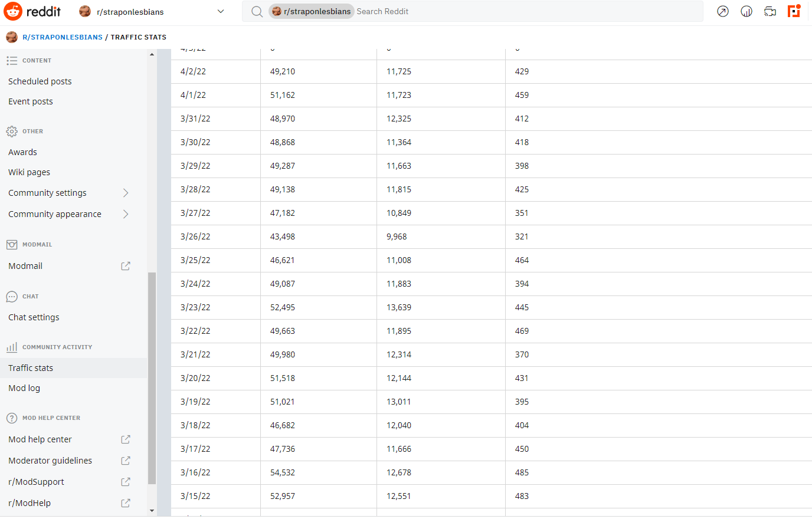This screenshot has width=812, height=519.
Task: Open the Popular arrow icon in header
Action: (x=723, y=11)
